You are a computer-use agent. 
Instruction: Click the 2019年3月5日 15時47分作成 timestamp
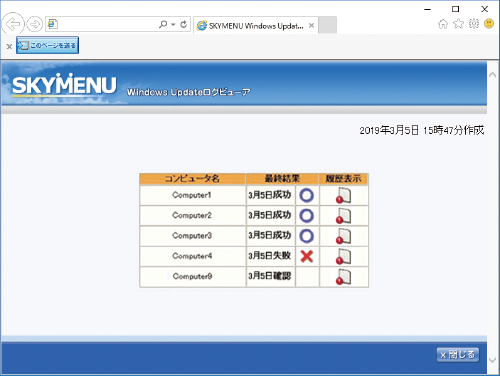pyautogui.click(x=422, y=130)
